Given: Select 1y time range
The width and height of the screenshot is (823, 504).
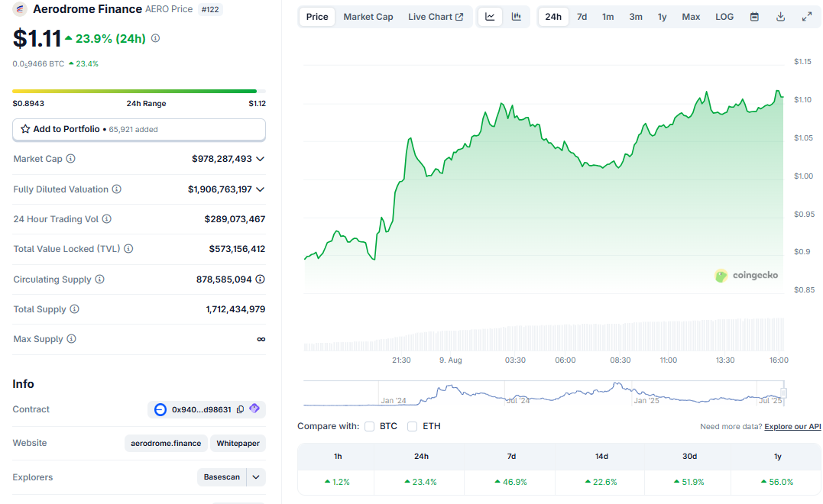Looking at the screenshot, I should click(662, 17).
